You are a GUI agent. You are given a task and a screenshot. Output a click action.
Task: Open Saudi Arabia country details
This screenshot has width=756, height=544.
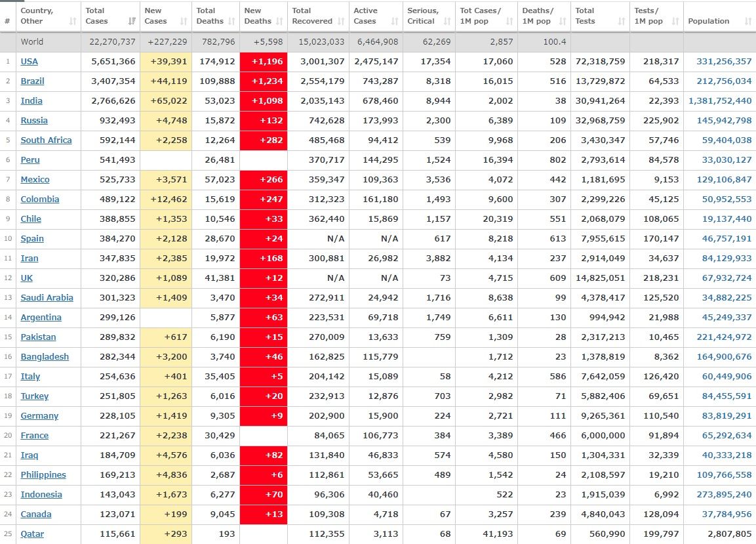(47, 298)
